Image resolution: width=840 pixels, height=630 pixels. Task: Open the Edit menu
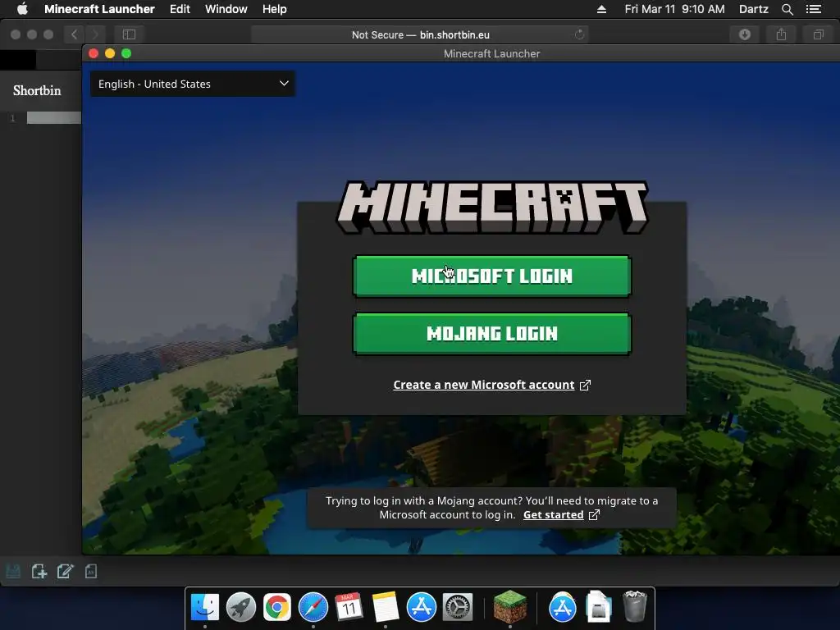point(180,9)
